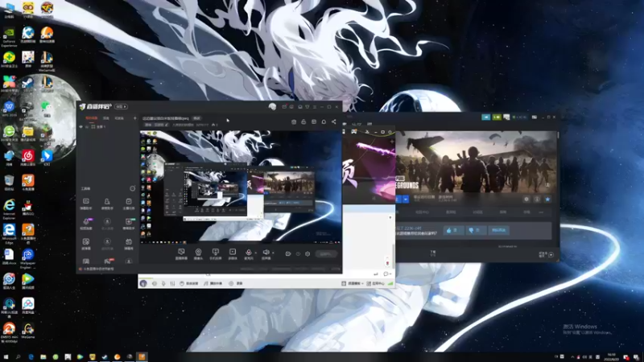
Task: Click the first tool icon in toolbox grid
Action: [86, 204]
